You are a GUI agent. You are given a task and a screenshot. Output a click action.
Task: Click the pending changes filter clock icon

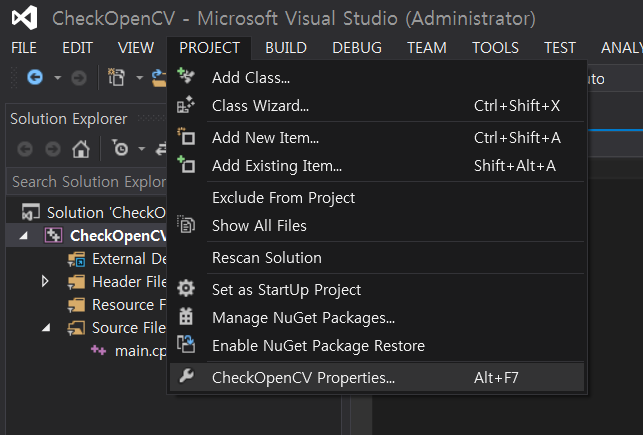tap(120, 148)
